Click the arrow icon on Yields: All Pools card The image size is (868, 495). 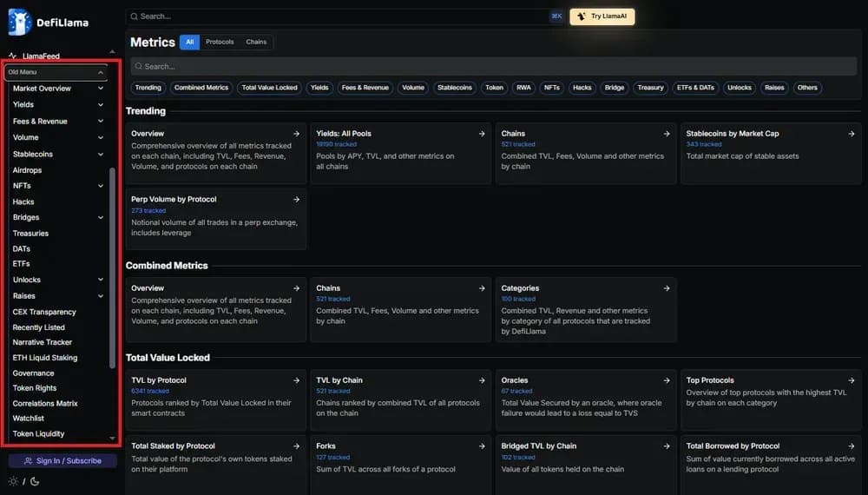coord(482,134)
